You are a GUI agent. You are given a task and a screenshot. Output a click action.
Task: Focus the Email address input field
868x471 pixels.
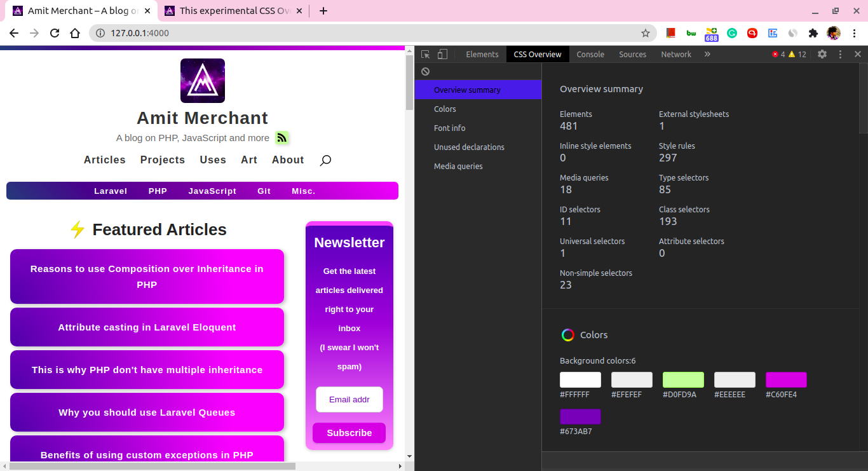coord(349,400)
